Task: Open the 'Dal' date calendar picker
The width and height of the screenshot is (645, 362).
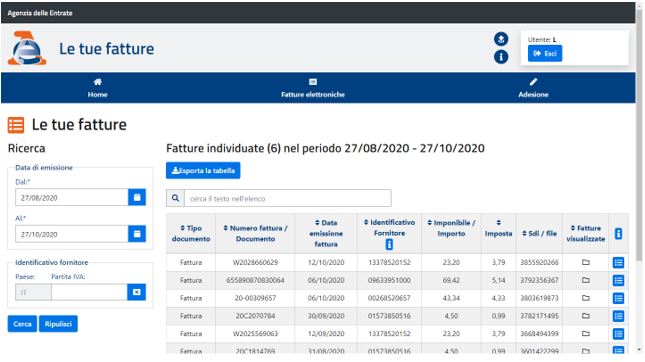Action: (137, 197)
